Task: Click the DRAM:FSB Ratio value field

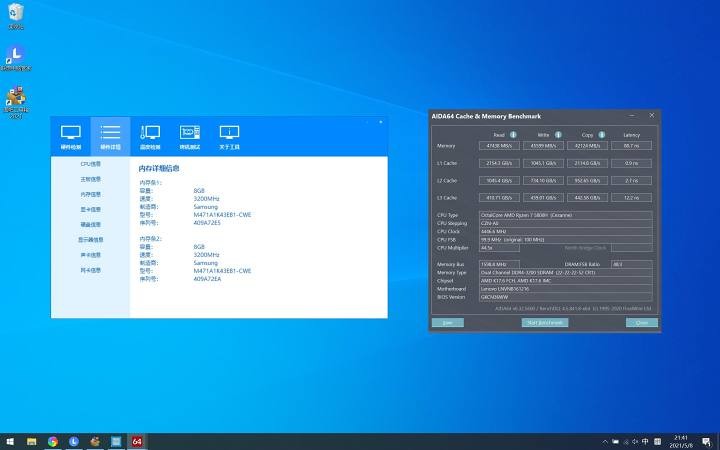Action: point(631,264)
